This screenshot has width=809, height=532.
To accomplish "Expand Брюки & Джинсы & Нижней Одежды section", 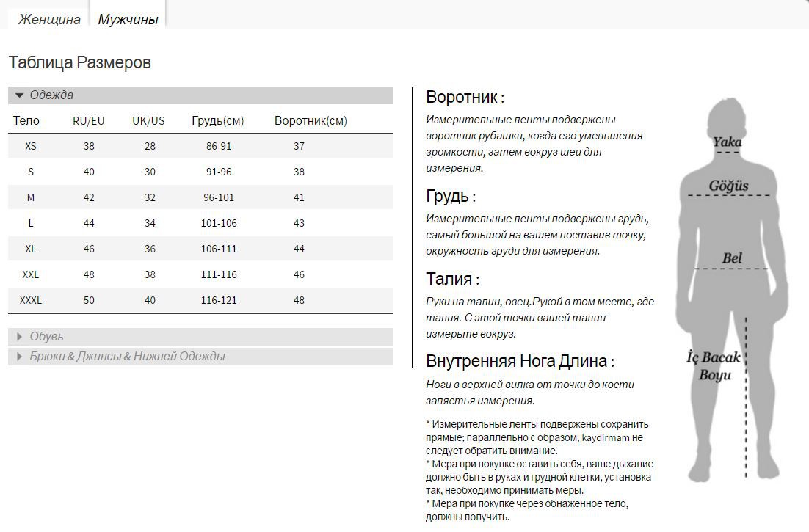I will (200, 357).
